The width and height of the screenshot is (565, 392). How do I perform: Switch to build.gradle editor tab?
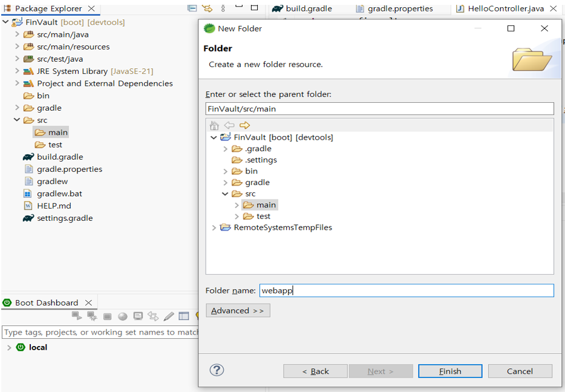(302, 8)
